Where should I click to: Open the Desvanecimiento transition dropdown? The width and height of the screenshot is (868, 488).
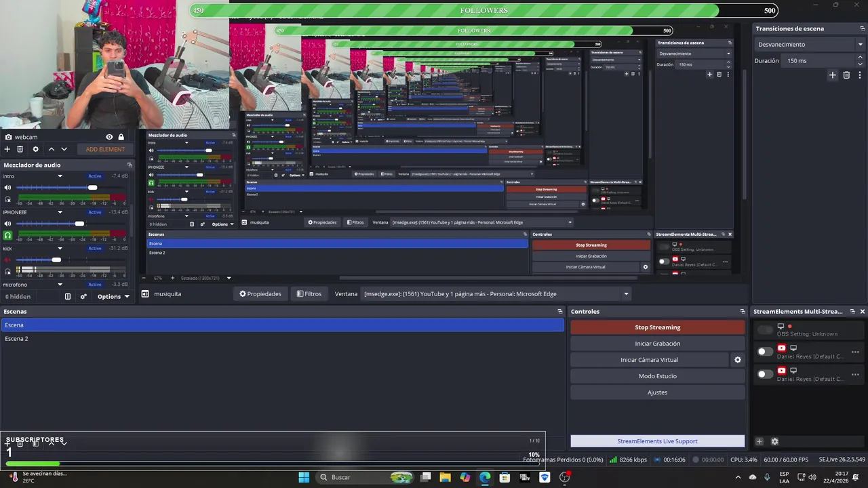click(810, 44)
